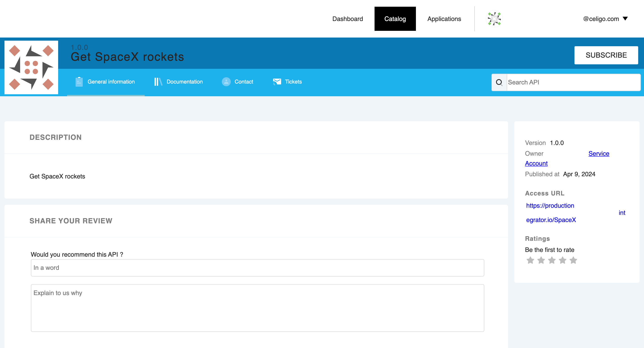
Task: Click the Get SpaceX rockets API logo tile
Action: point(31,67)
